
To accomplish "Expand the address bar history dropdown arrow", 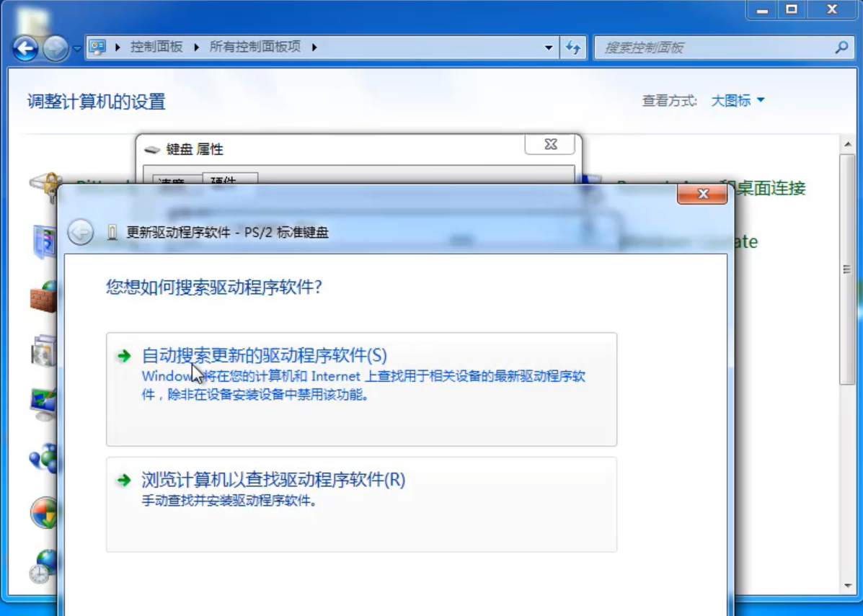I will tap(549, 48).
